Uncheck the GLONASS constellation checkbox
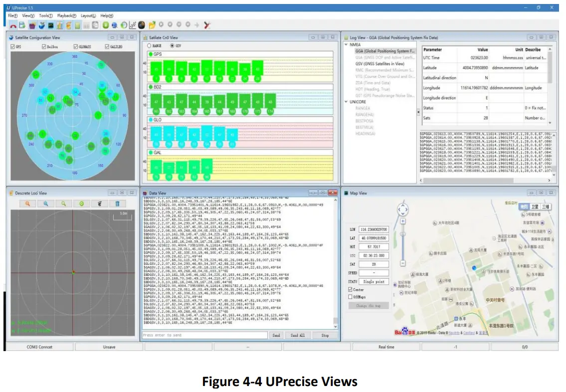The width and height of the screenshot is (566, 392). [75, 46]
